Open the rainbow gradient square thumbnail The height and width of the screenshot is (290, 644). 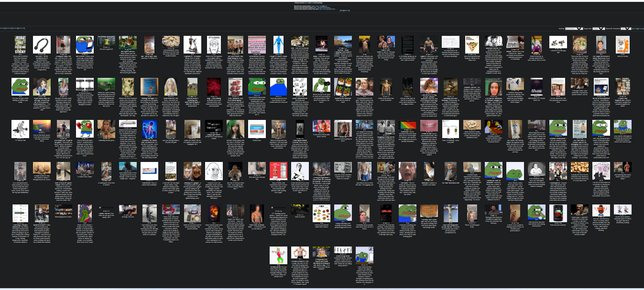pos(407,125)
